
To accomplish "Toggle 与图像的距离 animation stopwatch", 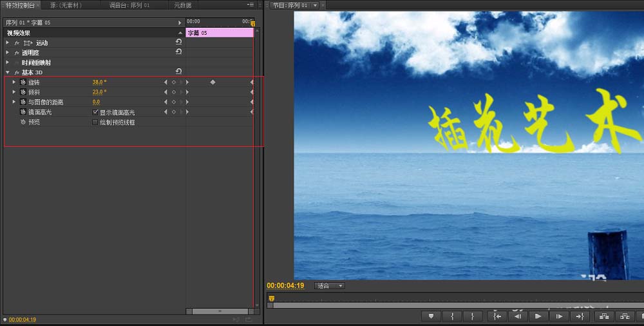I will pos(23,102).
